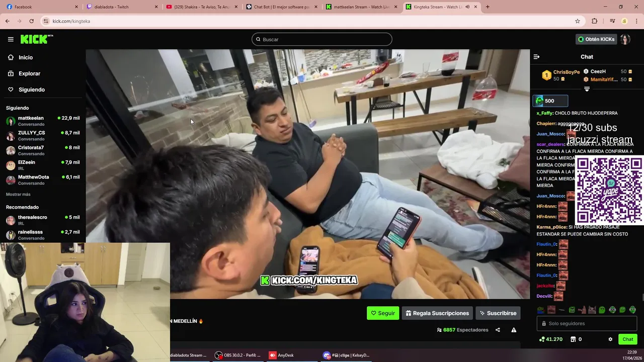This screenshot has height=362, width=644.
Task: Open ElZeein channel in sidebar
Action: tap(43, 165)
